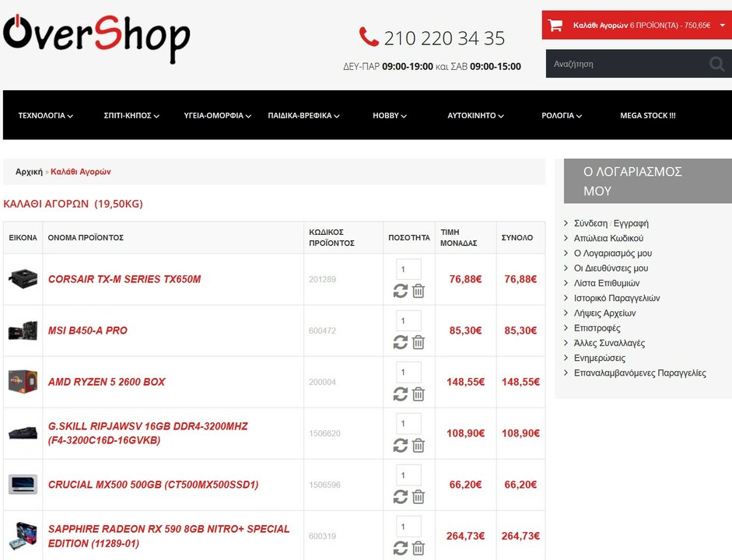Click the Εγγραφή link
732x560 pixels.
[631, 223]
